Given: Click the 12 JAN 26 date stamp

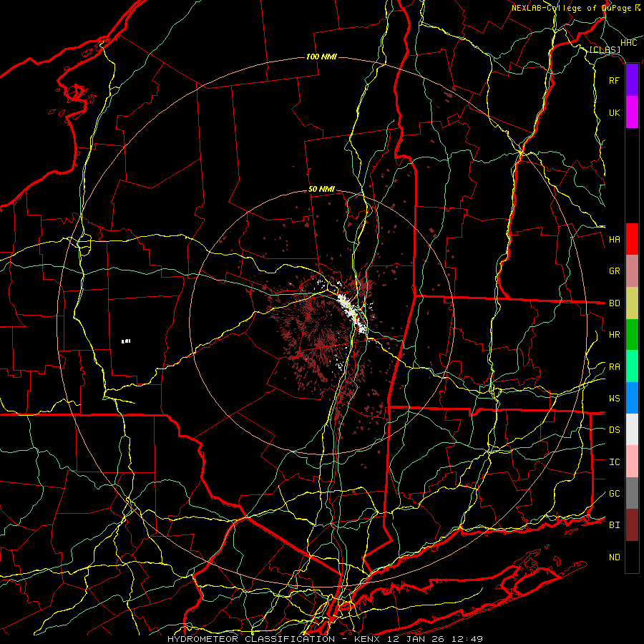Looking at the screenshot, I should coord(417,639).
